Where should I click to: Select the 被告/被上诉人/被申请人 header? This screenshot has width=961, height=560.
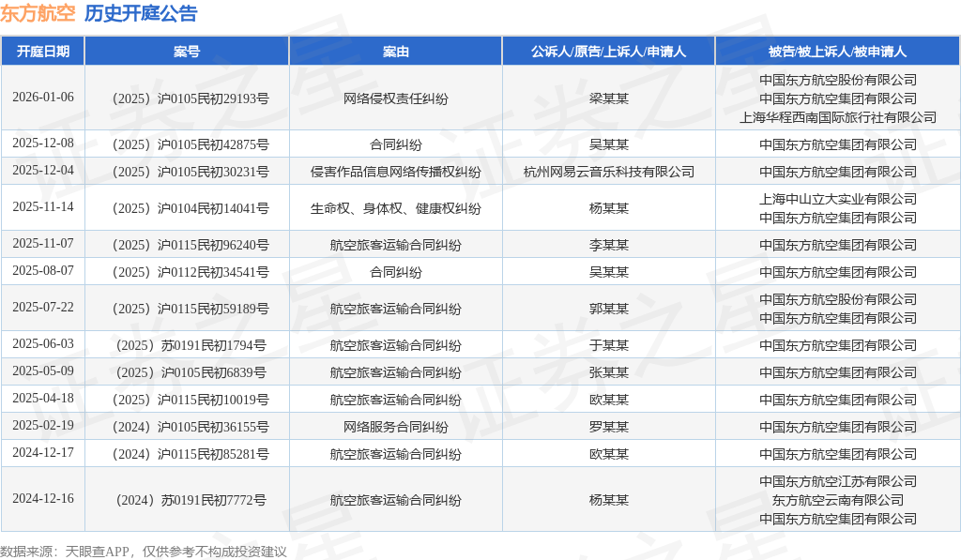tap(838, 52)
